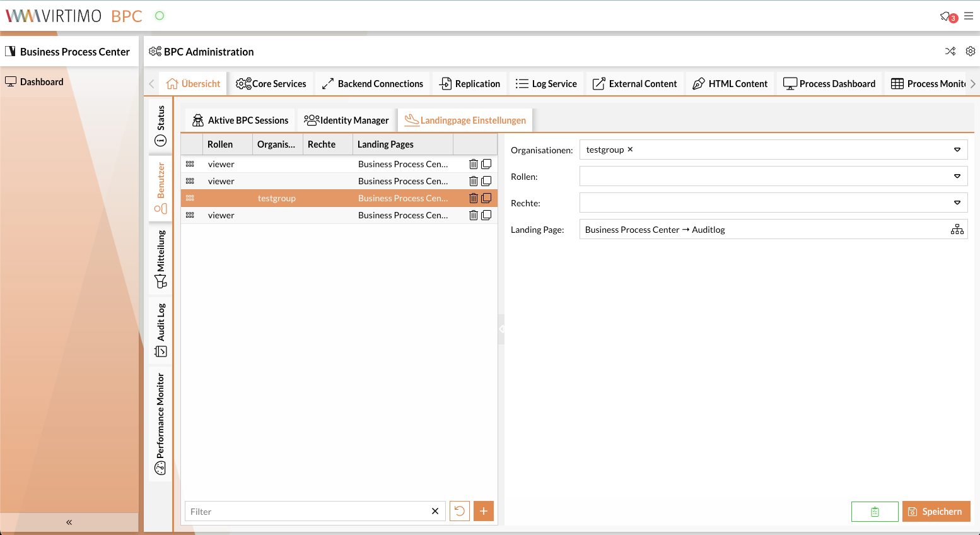This screenshot has width=980, height=535.
Task: Collapse the left sidebar navigation
Action: coord(69,522)
